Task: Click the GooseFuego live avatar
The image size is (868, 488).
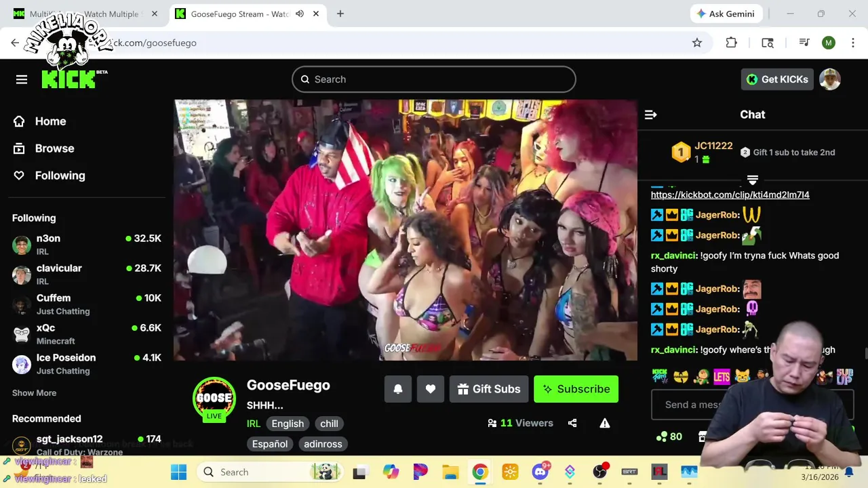Action: (214, 399)
